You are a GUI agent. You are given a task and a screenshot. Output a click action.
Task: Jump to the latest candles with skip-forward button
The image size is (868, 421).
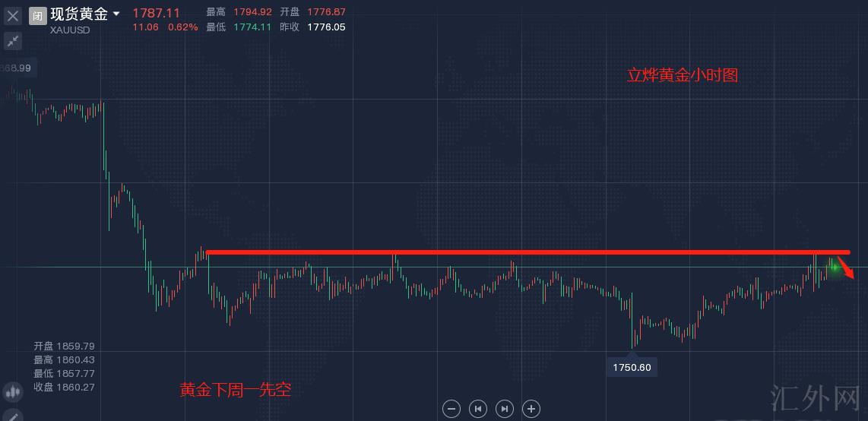click(505, 409)
